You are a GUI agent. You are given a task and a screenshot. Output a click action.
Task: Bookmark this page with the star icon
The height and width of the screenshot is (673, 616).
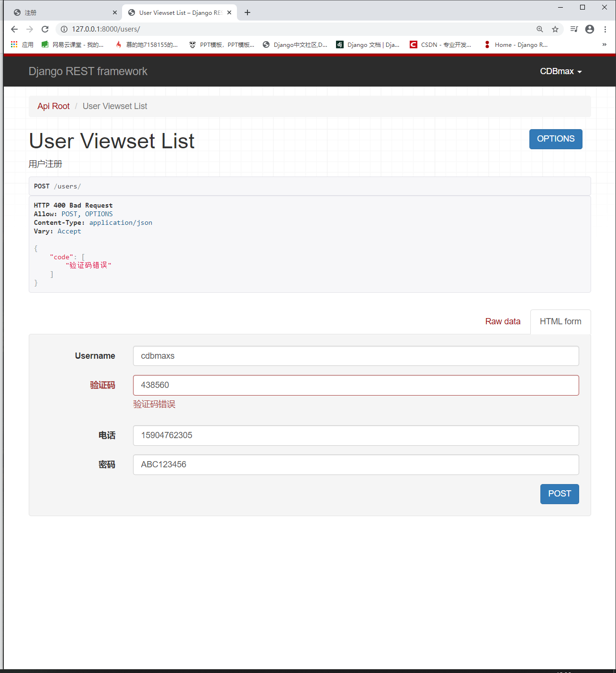coord(555,29)
